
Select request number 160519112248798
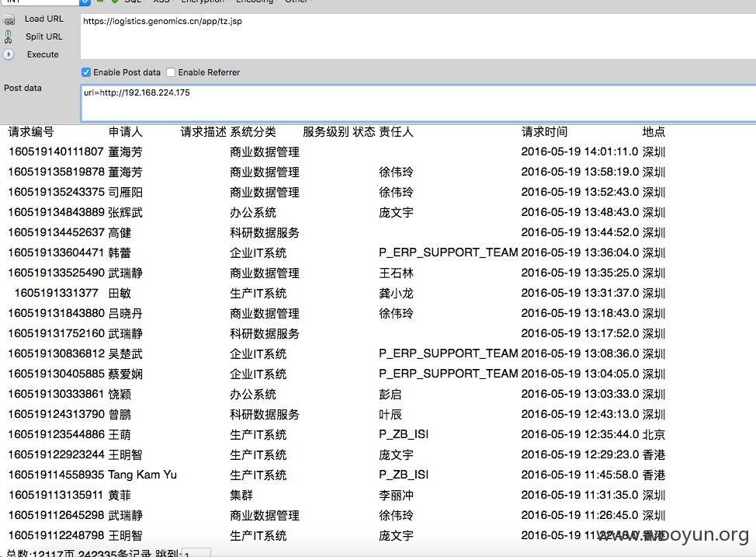(56, 536)
